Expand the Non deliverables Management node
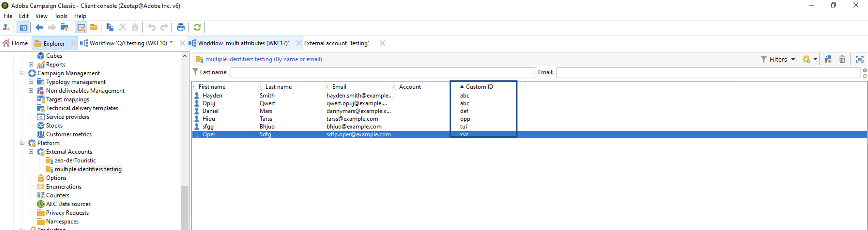This screenshot has width=868, height=230. pos(31,90)
